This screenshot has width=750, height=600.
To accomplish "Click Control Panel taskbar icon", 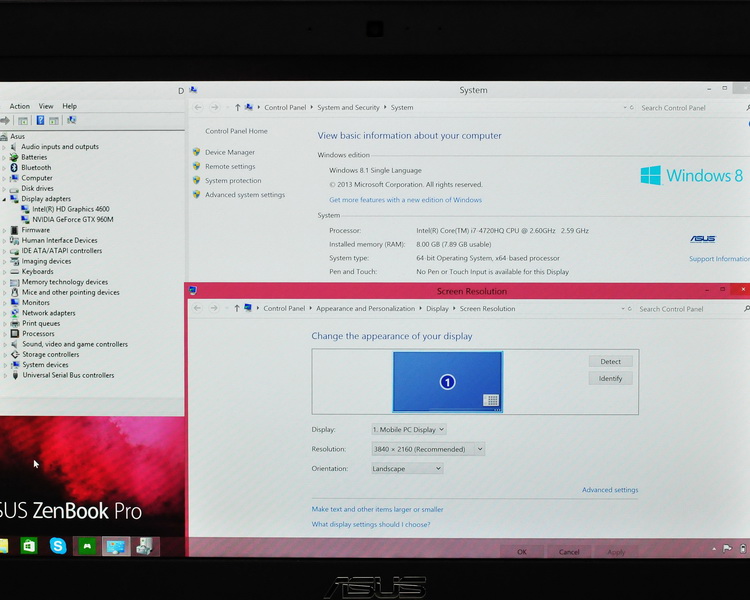I will point(116,546).
